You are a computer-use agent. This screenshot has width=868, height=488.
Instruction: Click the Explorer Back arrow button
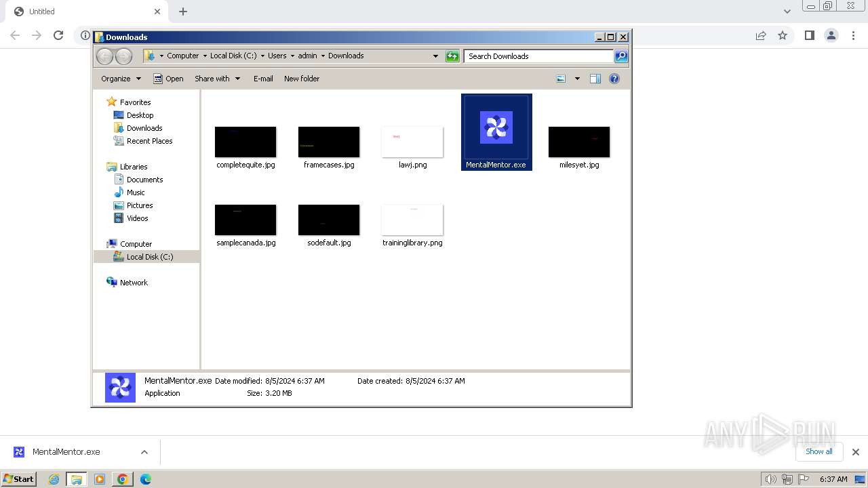tap(104, 56)
